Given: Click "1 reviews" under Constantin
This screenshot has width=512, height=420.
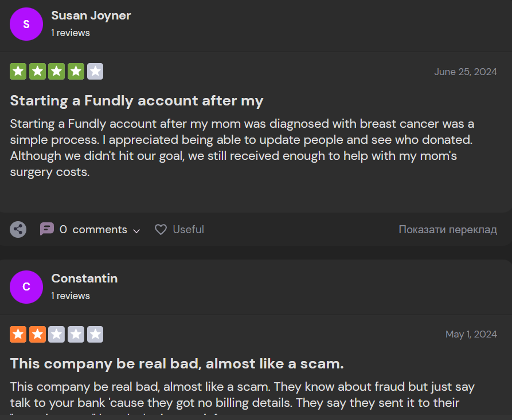Looking at the screenshot, I should point(71,296).
